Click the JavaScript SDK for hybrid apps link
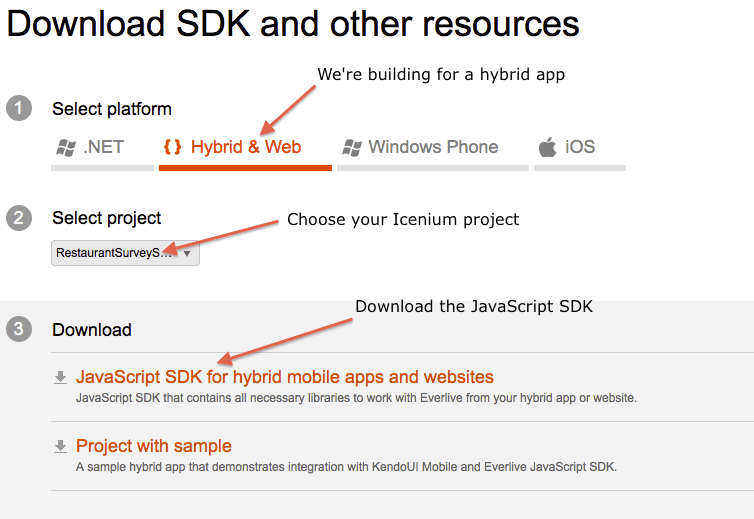The width and height of the screenshot is (754, 519). 285,377
